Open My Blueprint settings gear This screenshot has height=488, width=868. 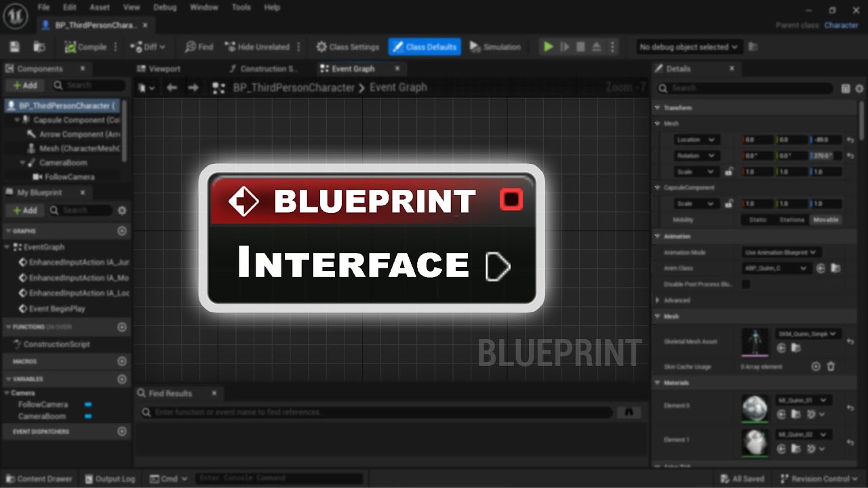(122, 211)
